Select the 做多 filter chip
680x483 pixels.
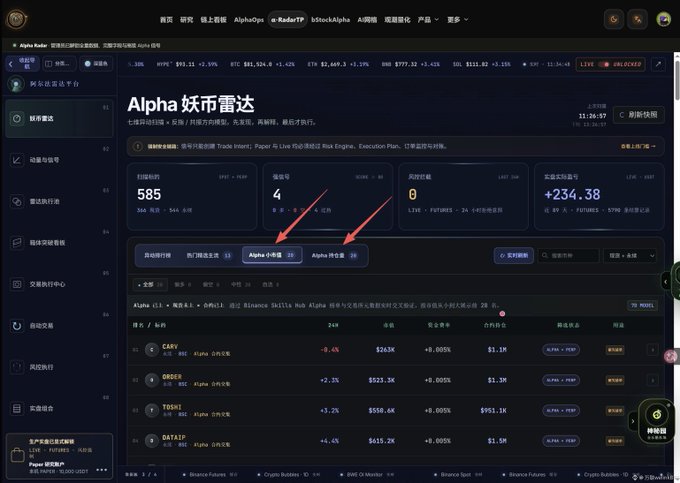coord(182,284)
